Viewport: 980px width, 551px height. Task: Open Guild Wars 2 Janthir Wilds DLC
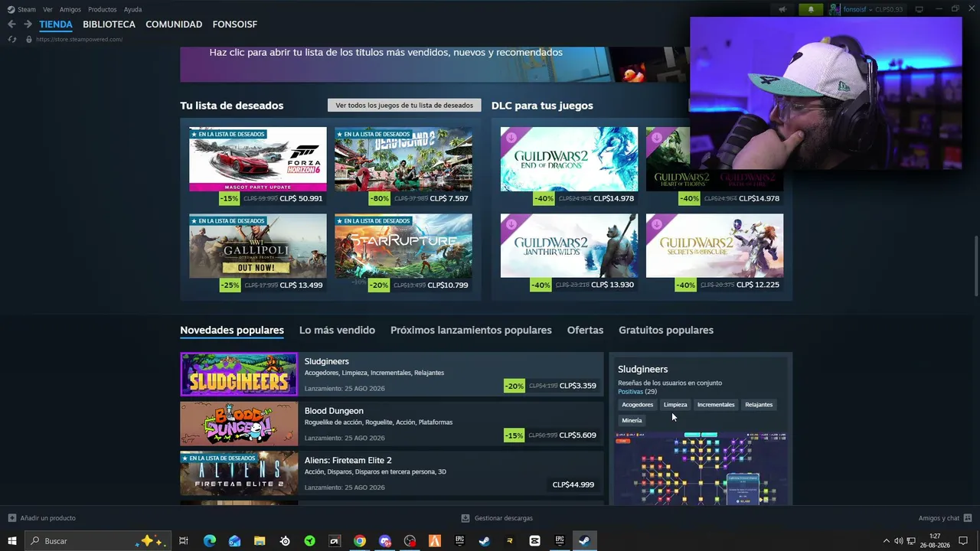(x=569, y=246)
